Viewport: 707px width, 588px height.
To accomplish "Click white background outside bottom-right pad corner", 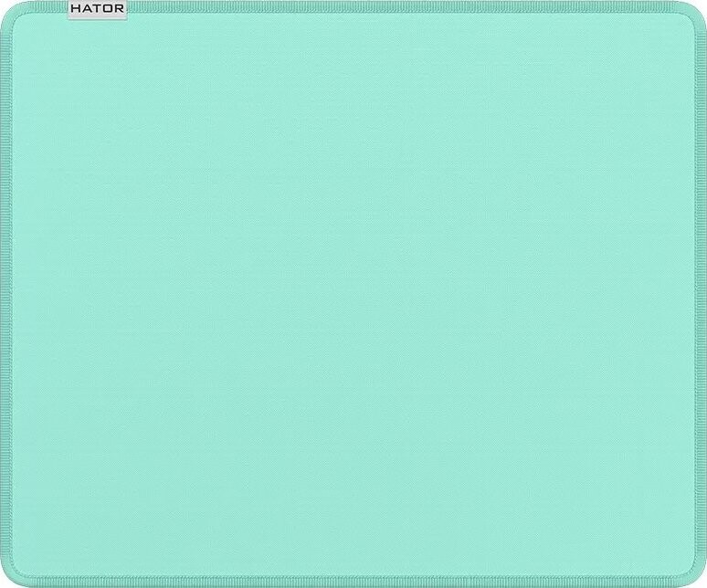I will pos(704,585).
